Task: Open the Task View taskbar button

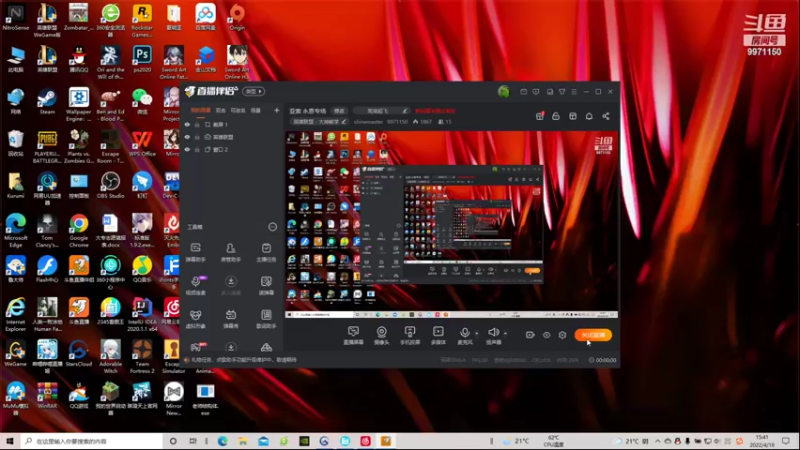Action: [192, 441]
